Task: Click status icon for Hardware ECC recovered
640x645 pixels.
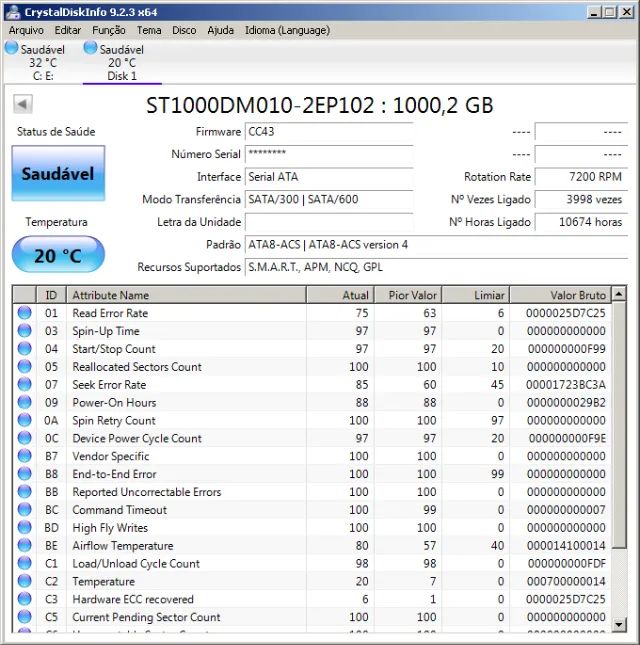Action: coord(25,599)
